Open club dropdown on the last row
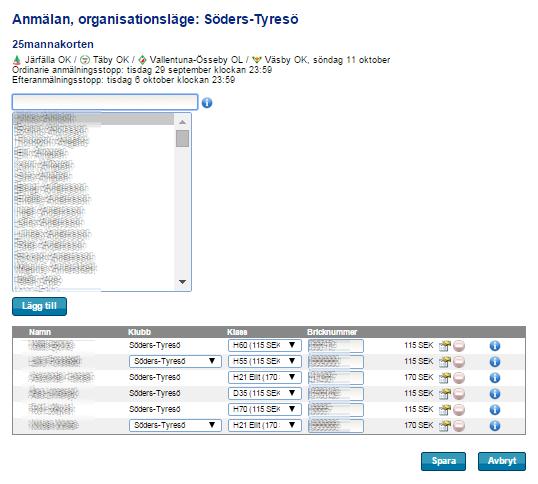The width and height of the screenshot is (538, 484). point(175,425)
